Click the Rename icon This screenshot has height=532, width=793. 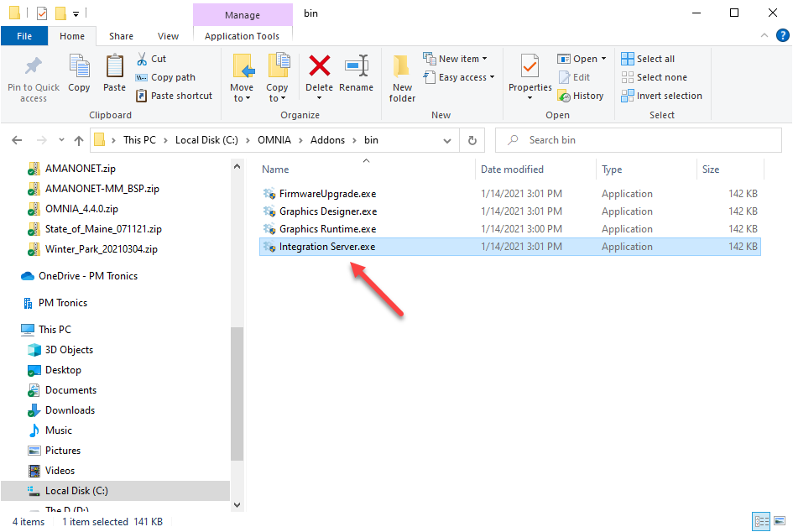tap(357, 65)
